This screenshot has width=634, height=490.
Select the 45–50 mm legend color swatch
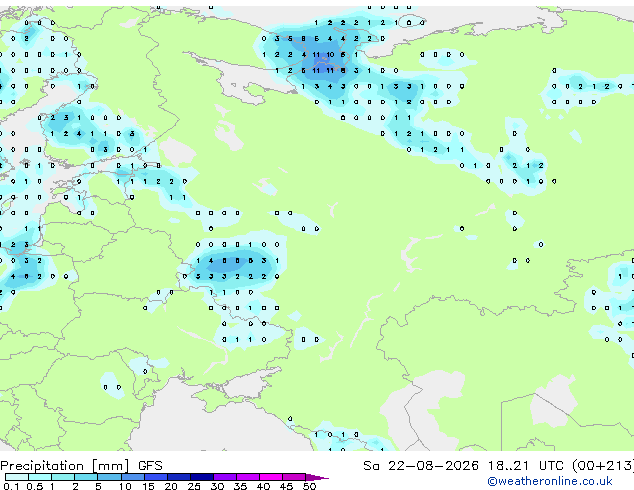294,477
